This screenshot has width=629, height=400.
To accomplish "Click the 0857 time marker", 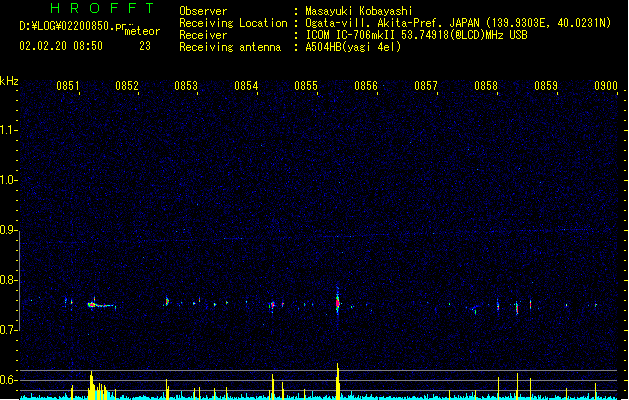I will [x=426, y=86].
